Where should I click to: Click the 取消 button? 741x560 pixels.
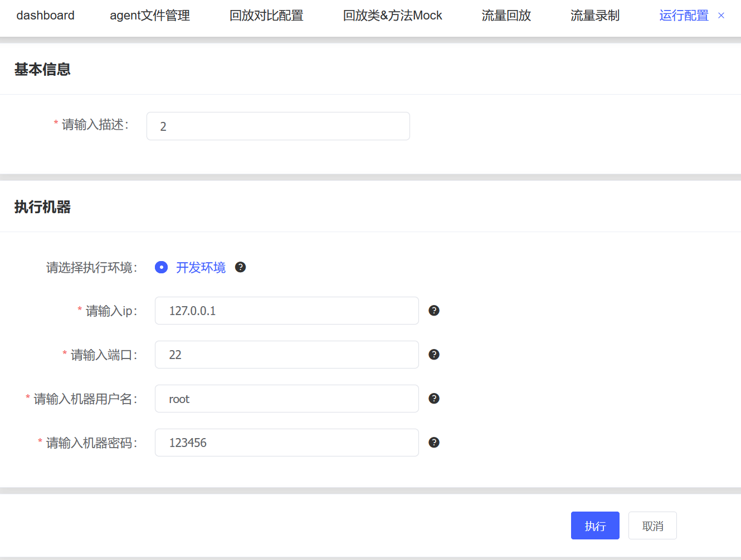point(652,525)
